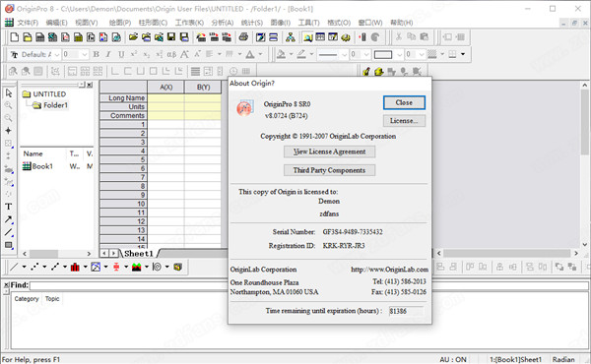Open the font size dropdown
This screenshot has width=591, height=364.
tap(85, 54)
